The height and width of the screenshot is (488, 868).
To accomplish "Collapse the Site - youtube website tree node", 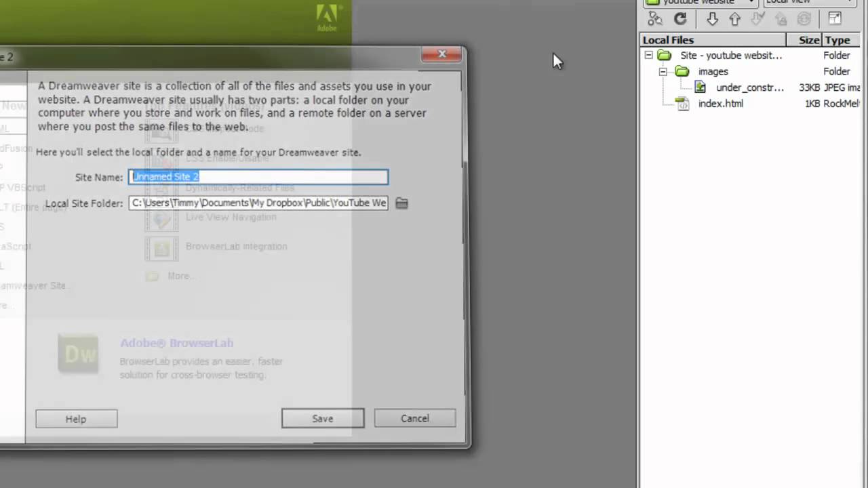I will pyautogui.click(x=648, y=55).
